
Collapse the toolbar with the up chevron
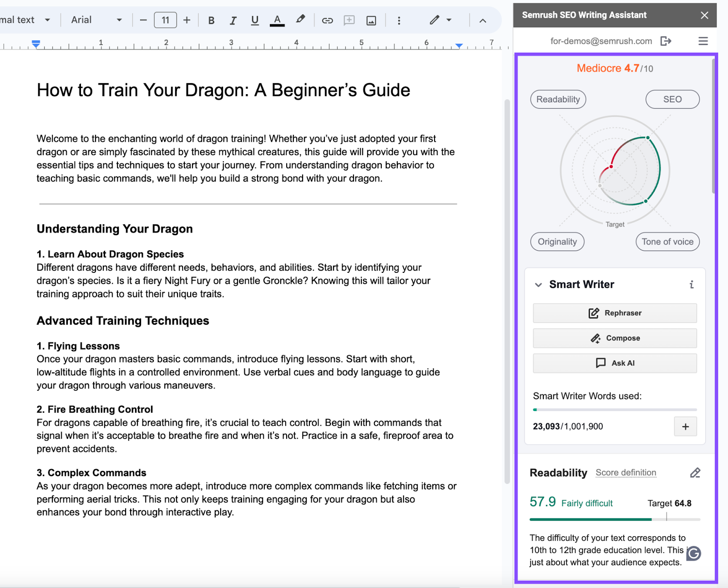click(x=483, y=20)
